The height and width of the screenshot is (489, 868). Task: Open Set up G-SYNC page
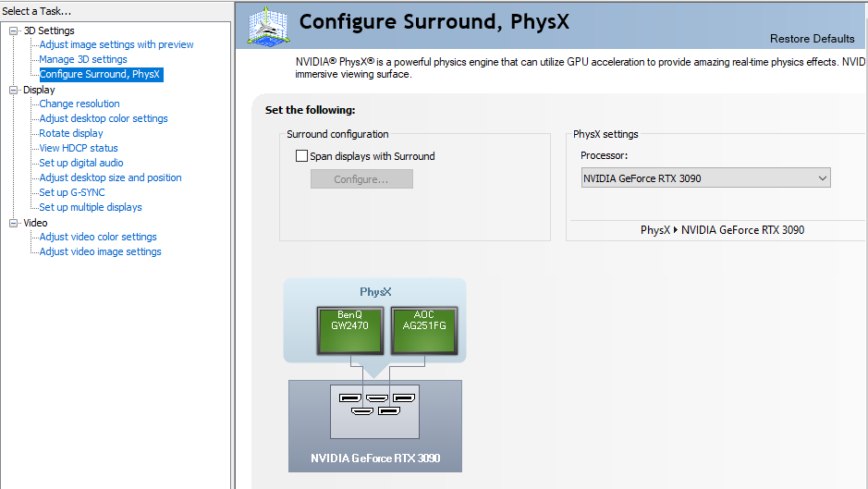pyautogui.click(x=71, y=192)
